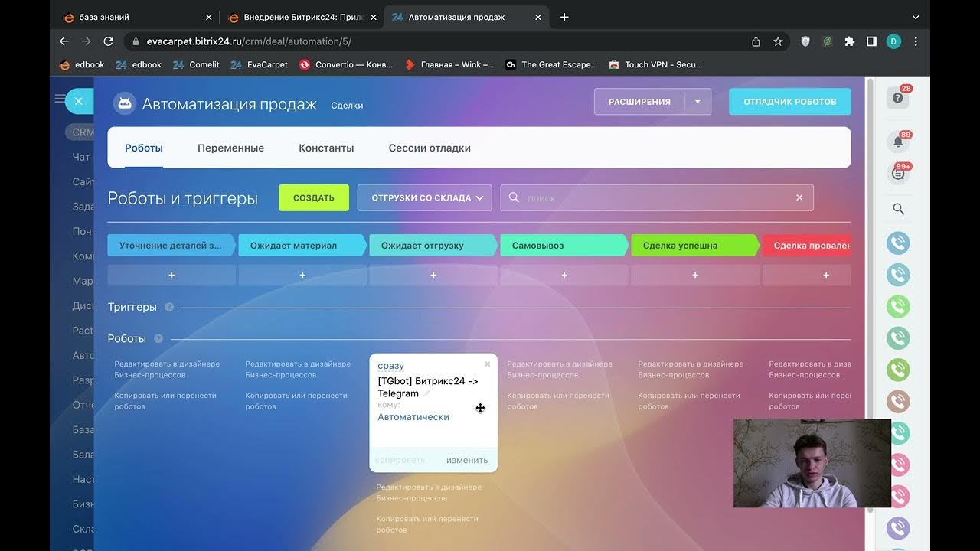Select the Уточнение деталей stage header
Image resolution: width=980 pixels, height=551 pixels.
coord(171,246)
